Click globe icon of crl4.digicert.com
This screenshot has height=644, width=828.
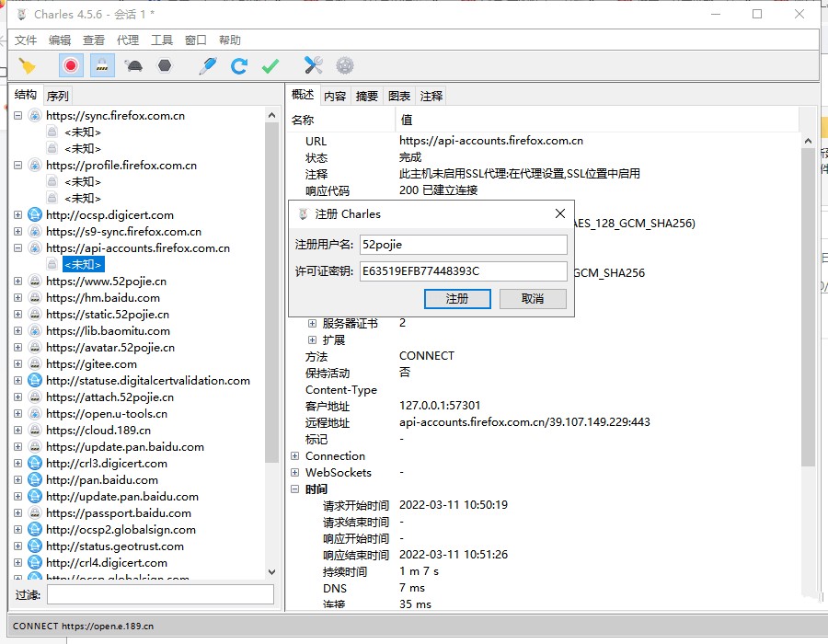pos(35,563)
